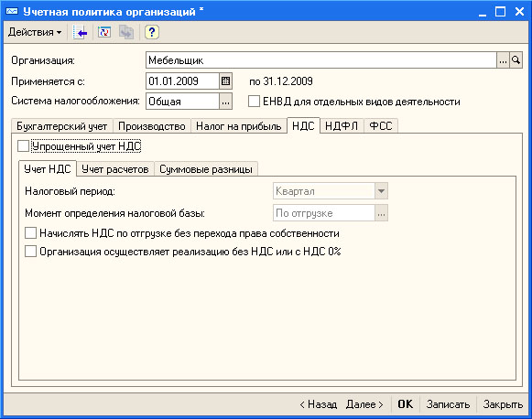This screenshot has height=419, width=532.
Task: Enable ЕНВД для отдельных видов деятельности
Action: [x=255, y=102]
